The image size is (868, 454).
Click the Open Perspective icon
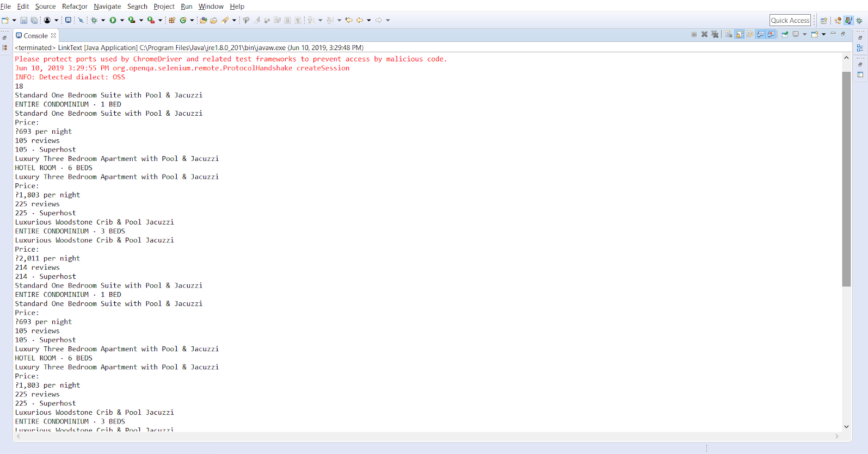(824, 21)
